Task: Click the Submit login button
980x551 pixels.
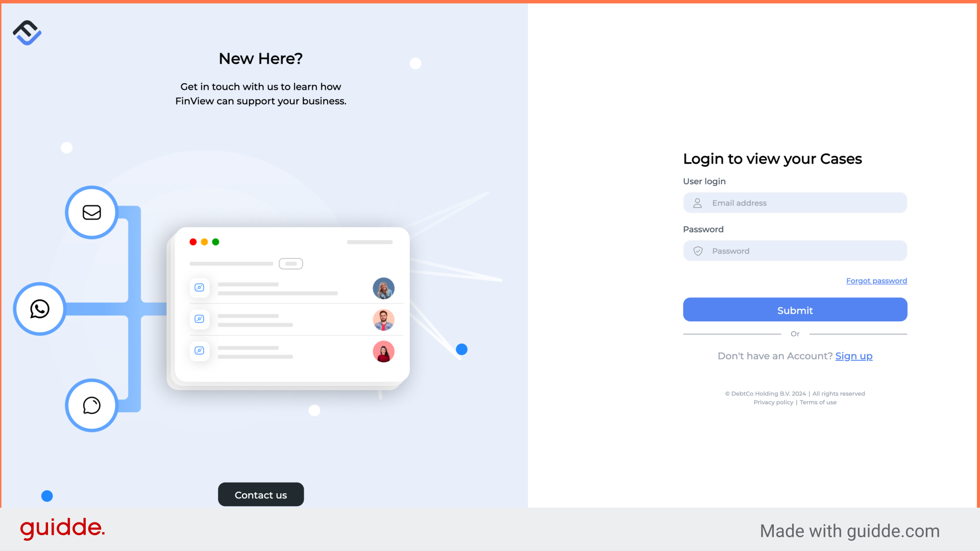Action: click(x=795, y=310)
